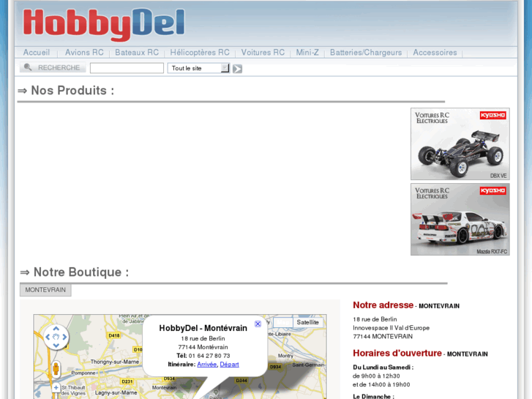Click the Innovespace II Val d'Europe line
Image resolution: width=532 pixels, height=399 pixels.
(x=391, y=328)
